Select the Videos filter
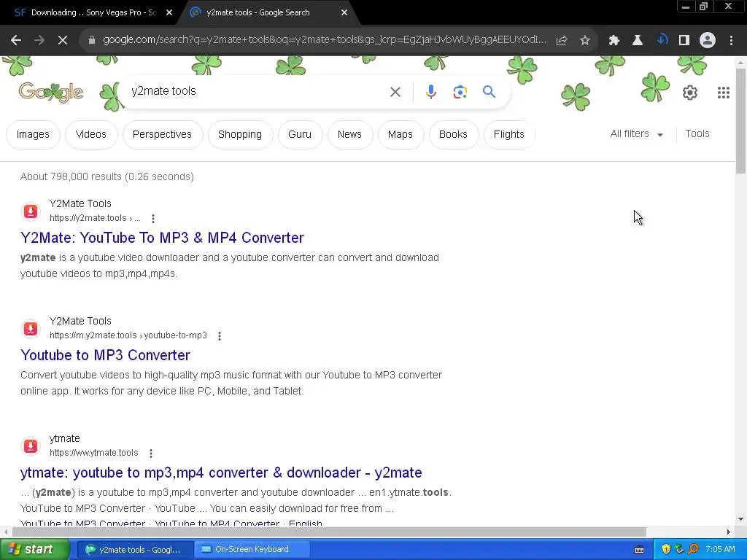 click(91, 135)
